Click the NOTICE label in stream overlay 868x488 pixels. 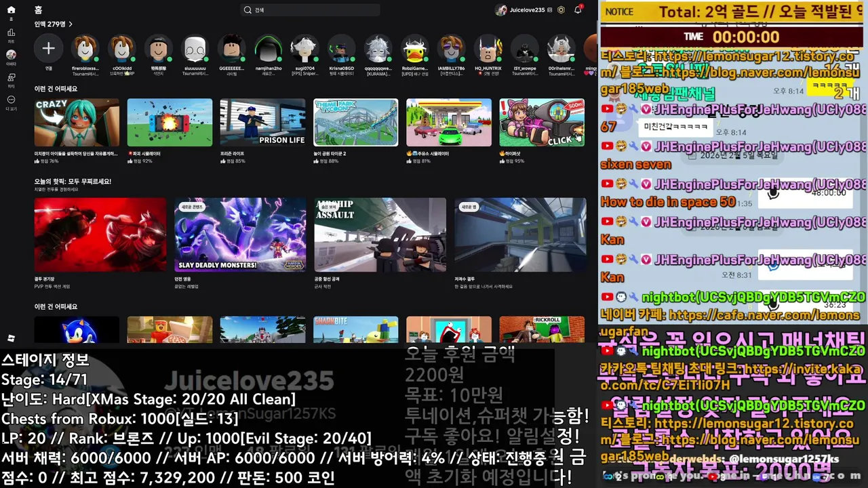pyautogui.click(x=619, y=12)
